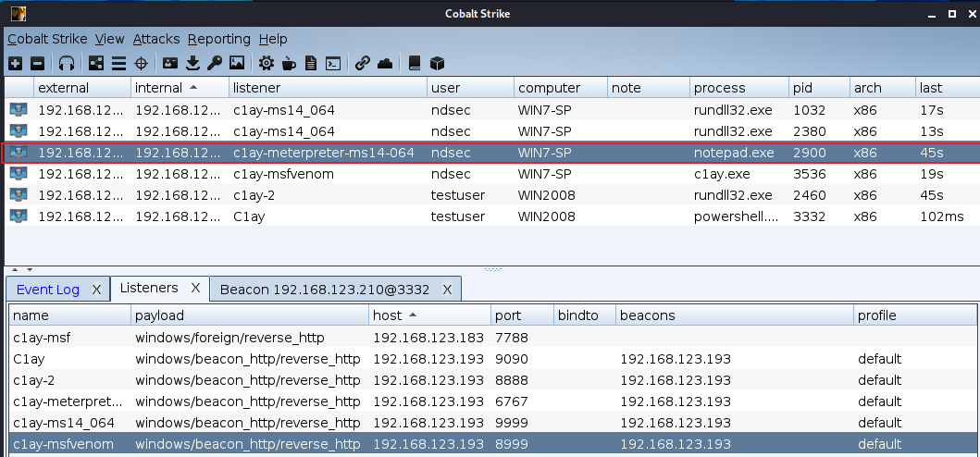Sort listeners by the name column header

click(x=70, y=315)
